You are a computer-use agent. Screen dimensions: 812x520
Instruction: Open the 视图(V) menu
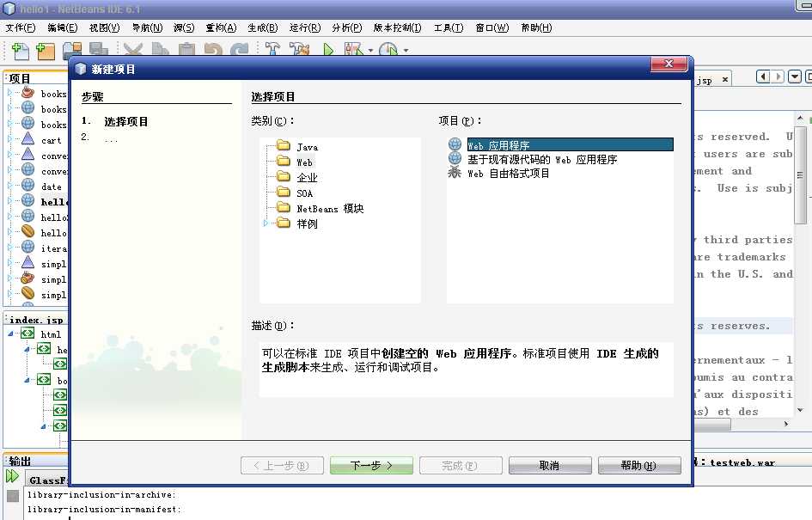point(105,28)
